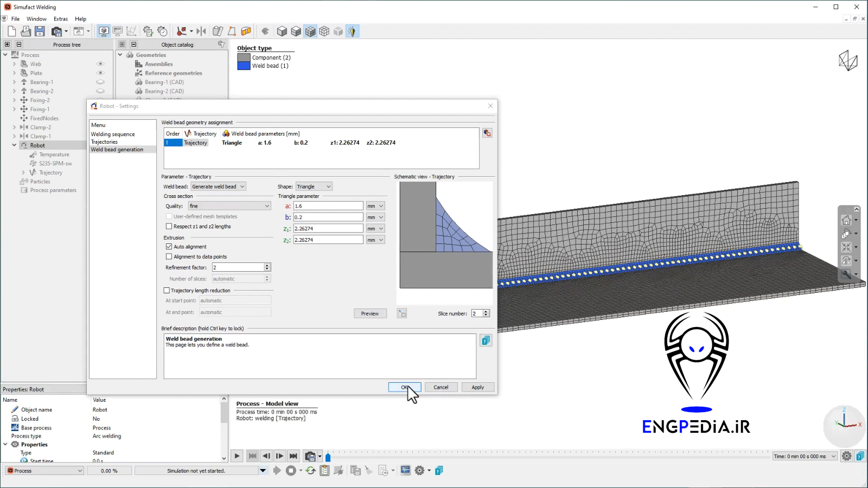Open the unit dropdown for parameter a
The image size is (868, 488).
click(x=375, y=206)
